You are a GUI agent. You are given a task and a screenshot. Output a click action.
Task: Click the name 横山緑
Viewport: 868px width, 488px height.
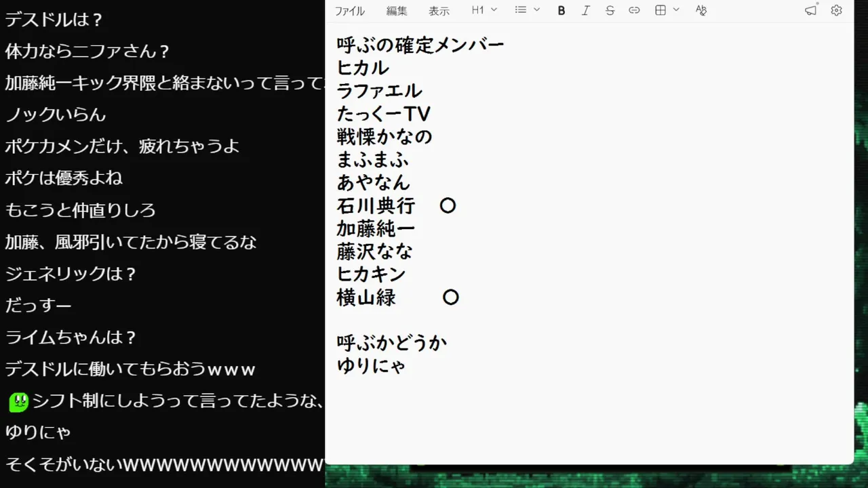click(x=366, y=297)
